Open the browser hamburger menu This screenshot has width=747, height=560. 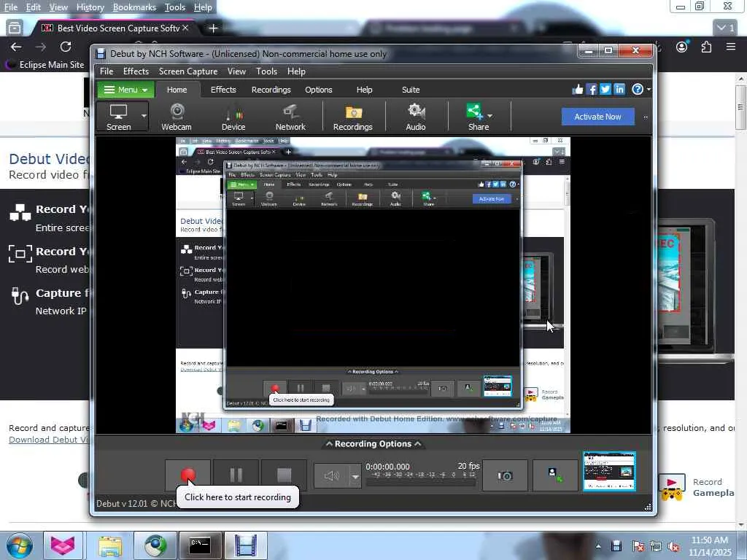(731, 46)
